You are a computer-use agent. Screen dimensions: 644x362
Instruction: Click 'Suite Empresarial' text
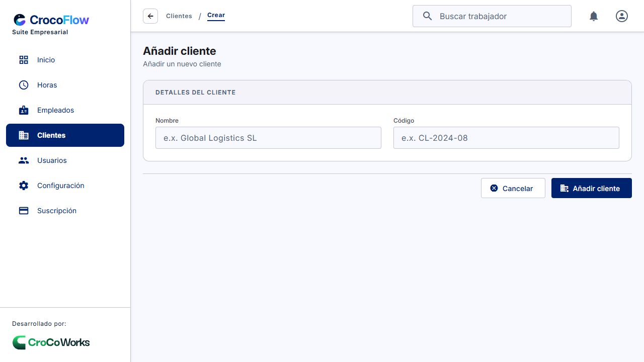40,32
